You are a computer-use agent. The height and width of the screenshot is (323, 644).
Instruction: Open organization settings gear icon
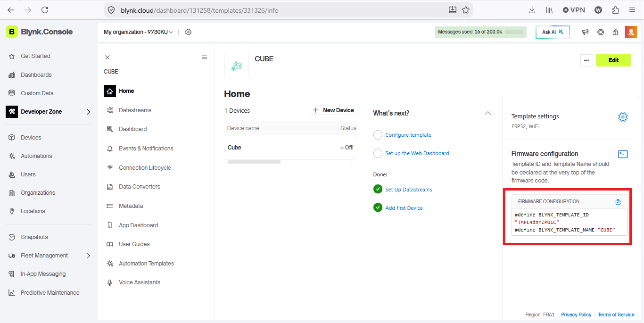(189, 32)
